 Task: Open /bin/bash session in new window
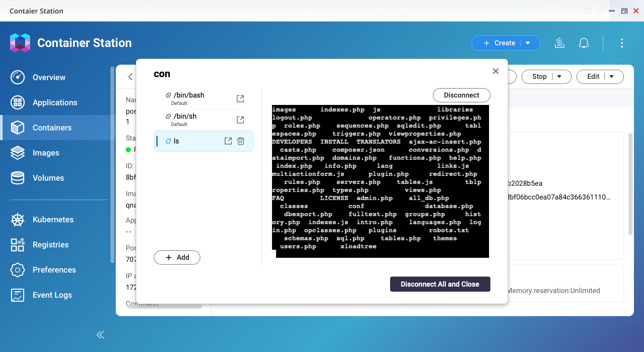click(240, 99)
